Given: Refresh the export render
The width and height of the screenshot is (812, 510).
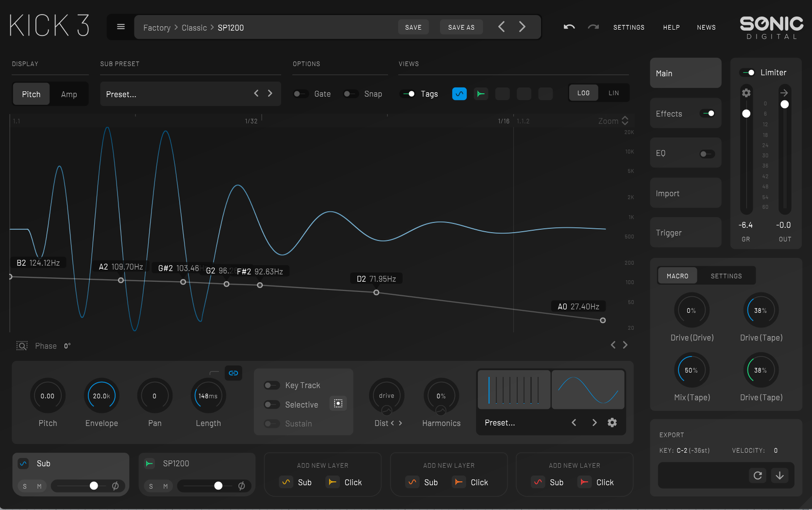Looking at the screenshot, I should point(758,476).
